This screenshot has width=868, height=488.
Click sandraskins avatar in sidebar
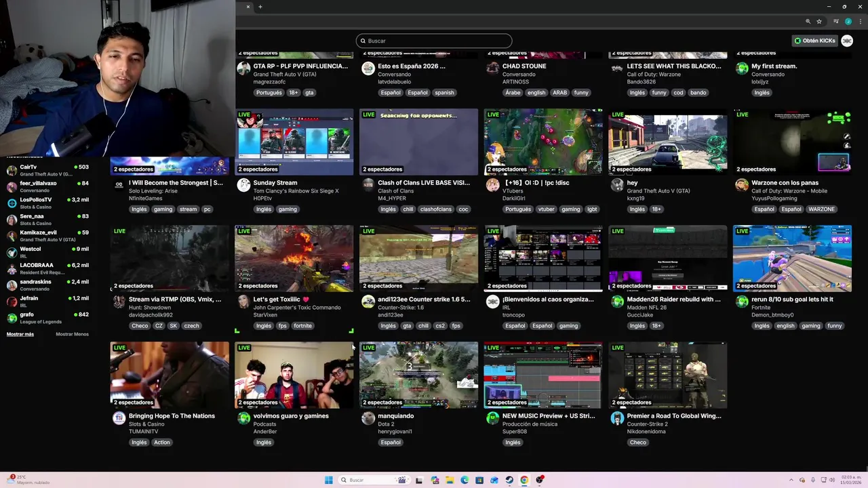point(12,285)
